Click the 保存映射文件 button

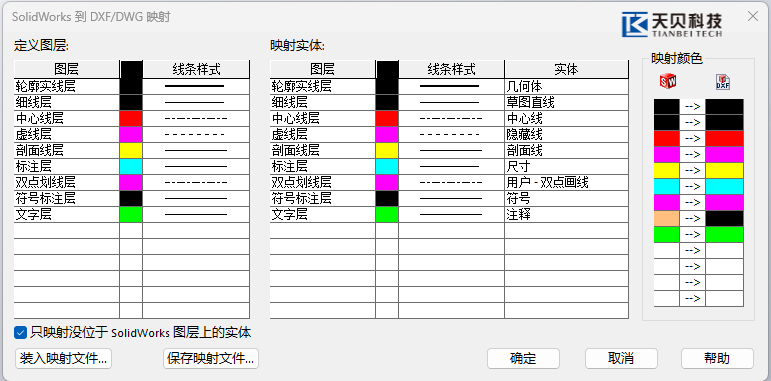[210, 358]
